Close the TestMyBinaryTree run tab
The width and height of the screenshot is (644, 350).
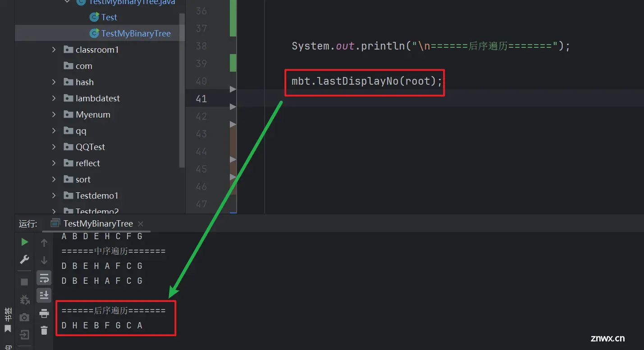(x=141, y=224)
